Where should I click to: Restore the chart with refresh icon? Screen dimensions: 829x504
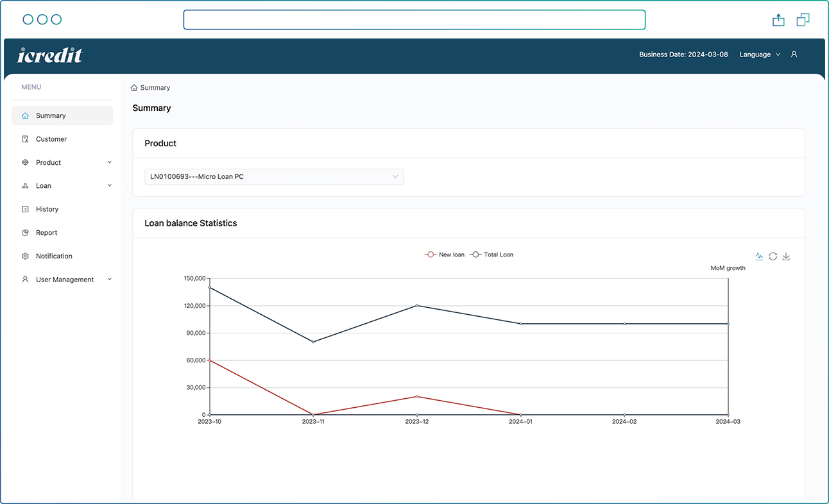coord(773,256)
